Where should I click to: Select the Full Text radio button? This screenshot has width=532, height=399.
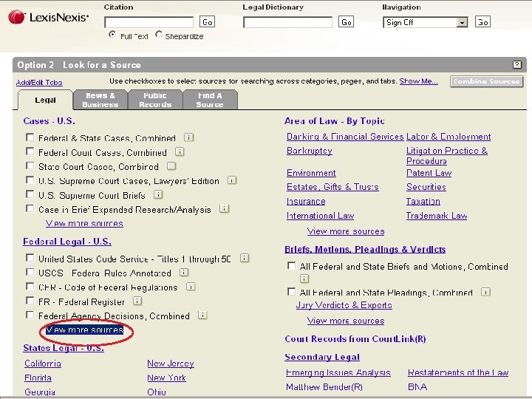(112, 34)
